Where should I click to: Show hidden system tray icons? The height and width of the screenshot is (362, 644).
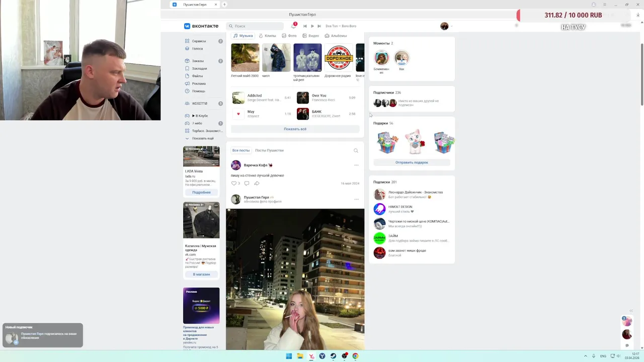(585, 356)
